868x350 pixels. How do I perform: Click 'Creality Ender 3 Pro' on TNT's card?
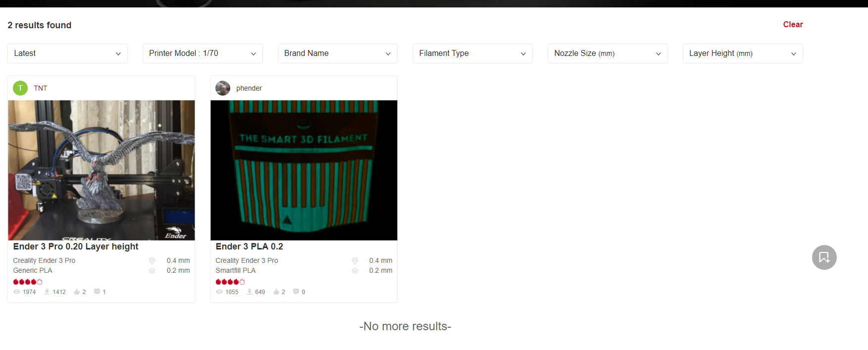pos(44,260)
